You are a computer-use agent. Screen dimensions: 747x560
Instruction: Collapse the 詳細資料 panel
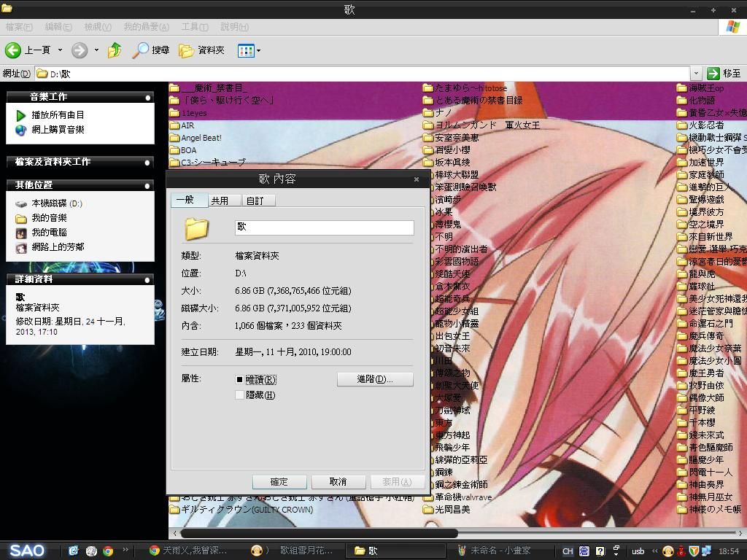tap(147, 280)
